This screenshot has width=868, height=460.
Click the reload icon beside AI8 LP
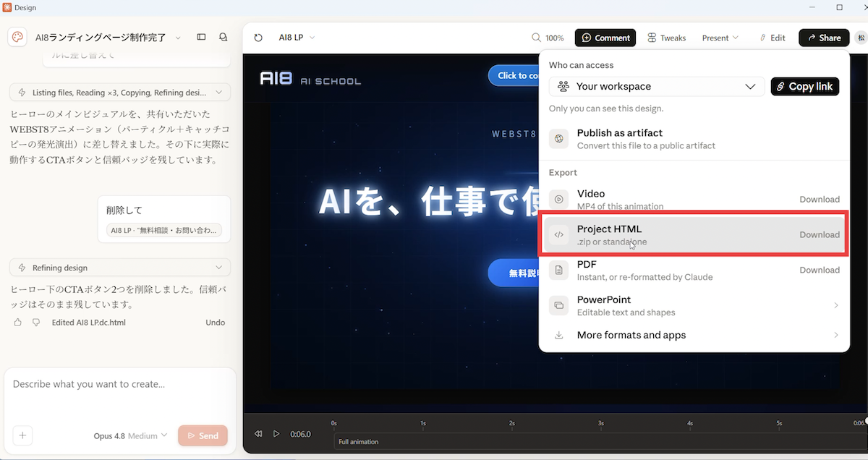click(x=258, y=38)
